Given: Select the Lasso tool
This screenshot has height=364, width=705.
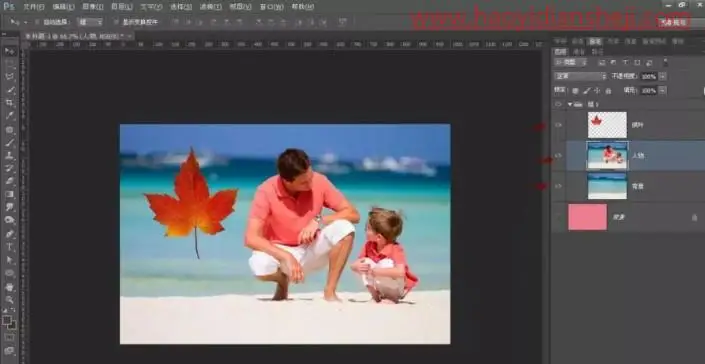Looking at the screenshot, I should coord(9,77).
